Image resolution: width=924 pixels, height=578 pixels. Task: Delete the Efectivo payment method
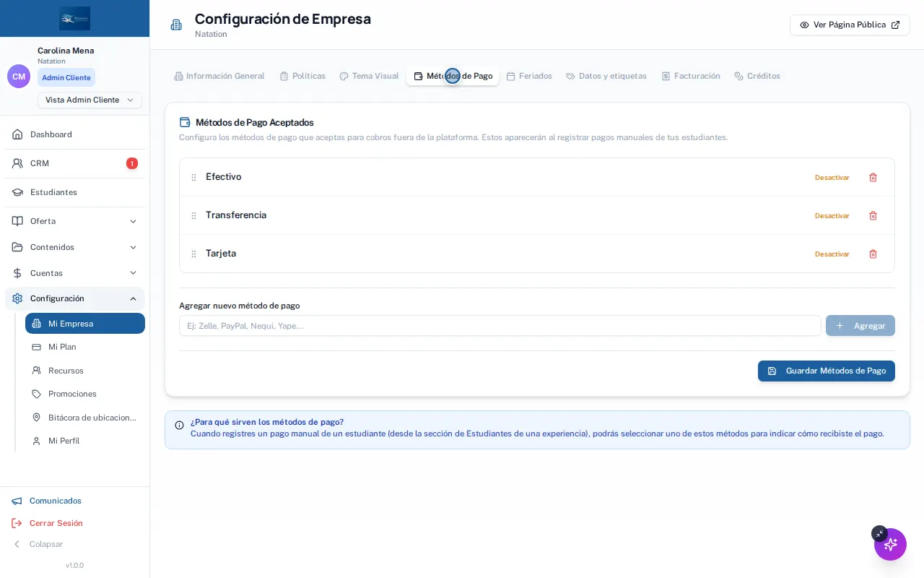(x=873, y=177)
